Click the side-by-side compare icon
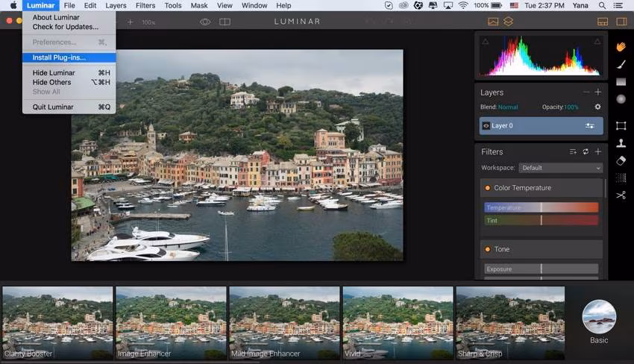 point(225,22)
